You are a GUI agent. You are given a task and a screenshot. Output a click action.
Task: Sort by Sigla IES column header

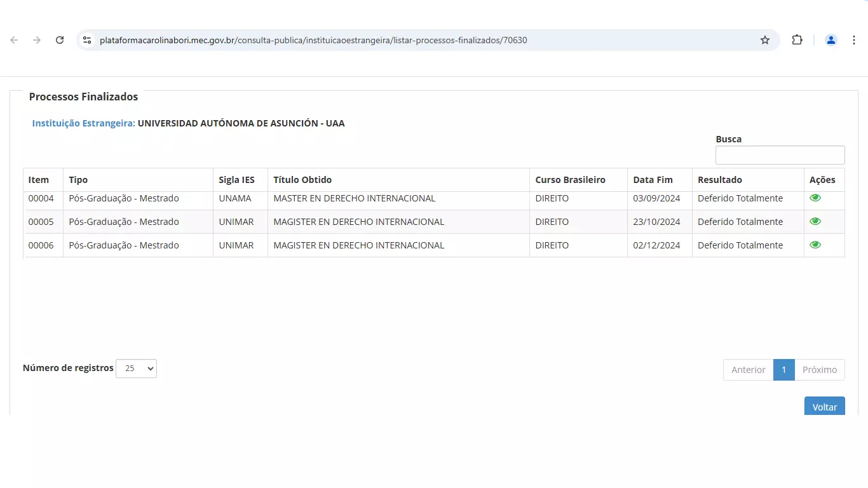pyautogui.click(x=240, y=180)
